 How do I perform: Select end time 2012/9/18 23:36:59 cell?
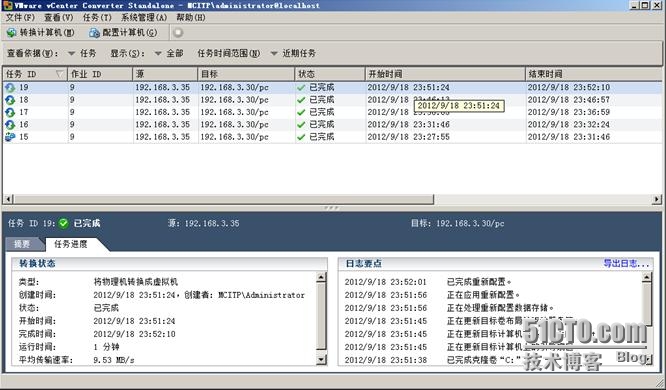pos(569,112)
